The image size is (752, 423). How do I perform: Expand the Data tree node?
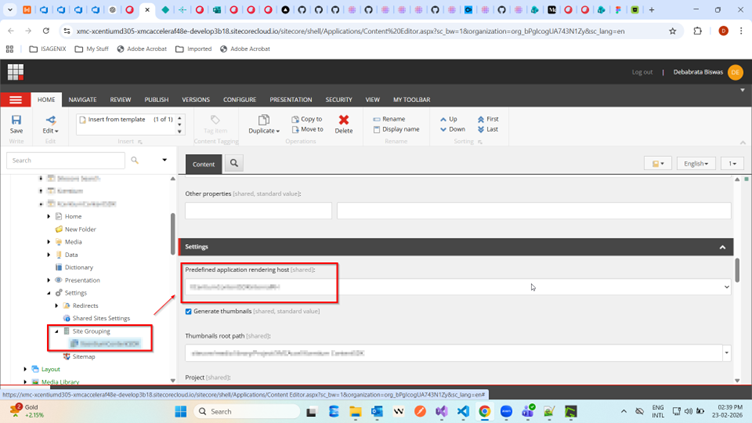(x=48, y=255)
